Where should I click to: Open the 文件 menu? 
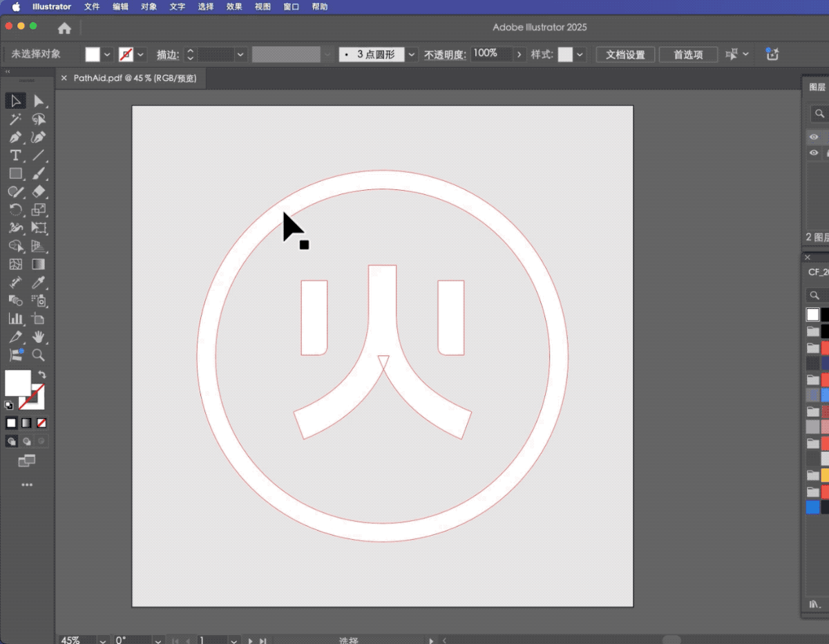(92, 6)
